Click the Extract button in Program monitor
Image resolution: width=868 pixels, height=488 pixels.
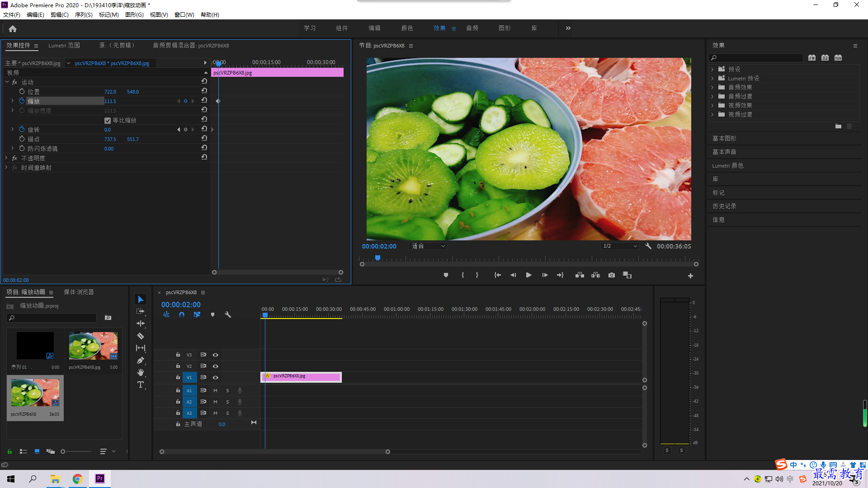[x=595, y=275]
